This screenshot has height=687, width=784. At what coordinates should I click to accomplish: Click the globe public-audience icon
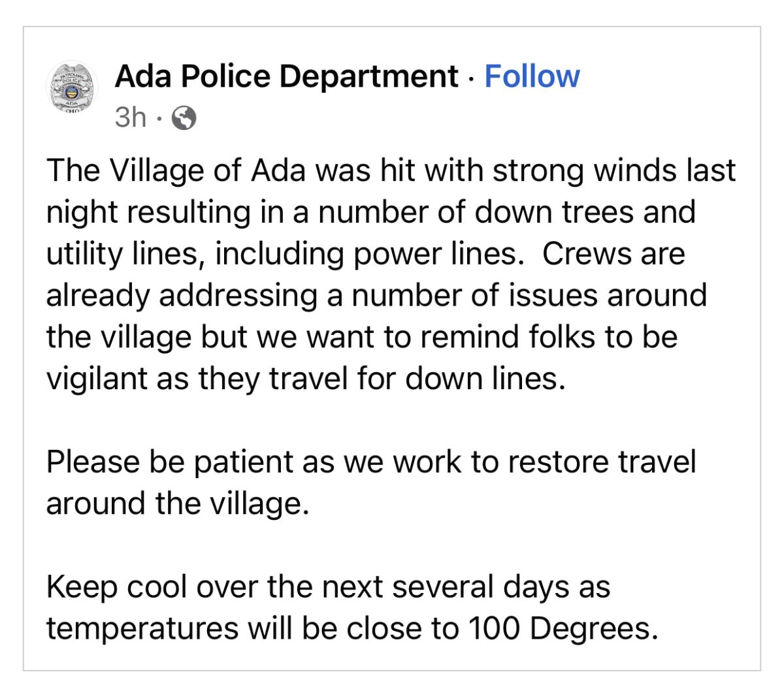click(184, 118)
